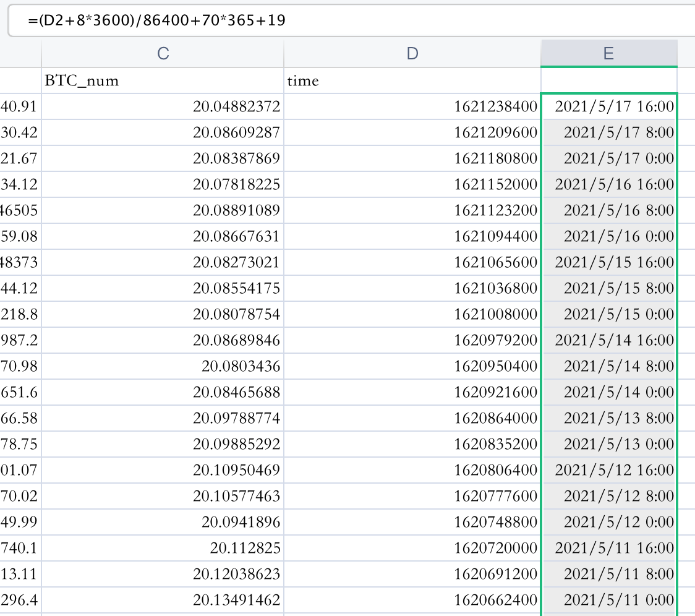Select cell with value 20.07818225
Screen dimensions: 695x616
coord(163,184)
